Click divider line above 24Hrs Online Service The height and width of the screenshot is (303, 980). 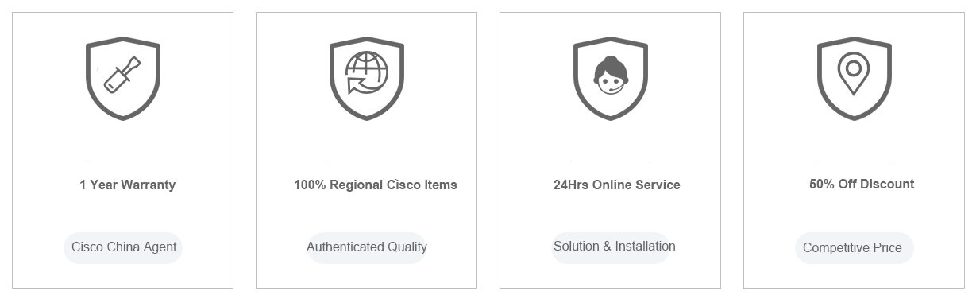point(611,161)
